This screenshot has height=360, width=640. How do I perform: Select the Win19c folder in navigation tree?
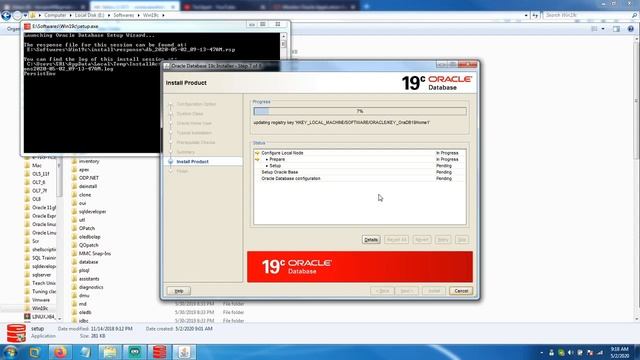pos(40,308)
